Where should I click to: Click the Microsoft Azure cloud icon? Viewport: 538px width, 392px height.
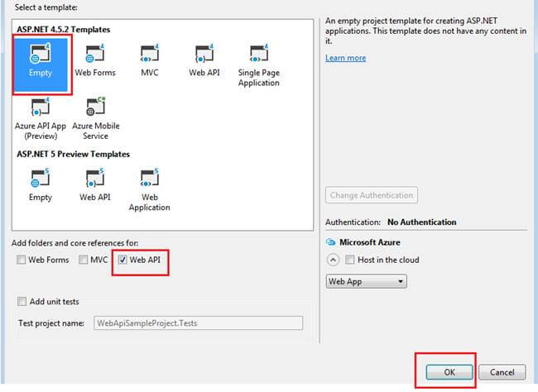click(330, 242)
